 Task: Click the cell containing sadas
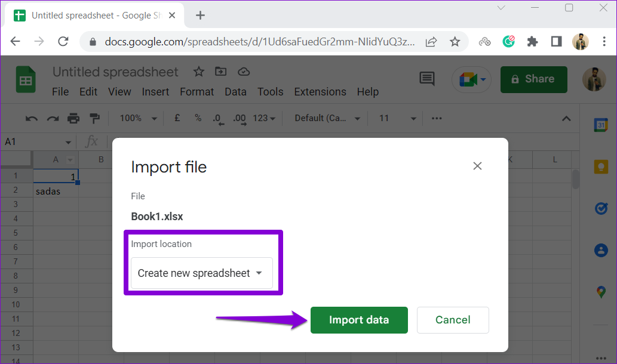click(x=56, y=191)
